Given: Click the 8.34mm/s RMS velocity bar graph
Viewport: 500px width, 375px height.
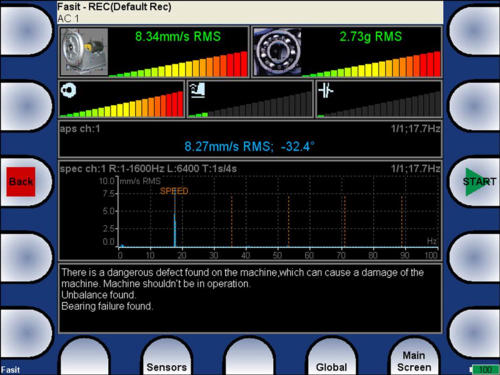Looking at the screenshot, I should [178, 64].
